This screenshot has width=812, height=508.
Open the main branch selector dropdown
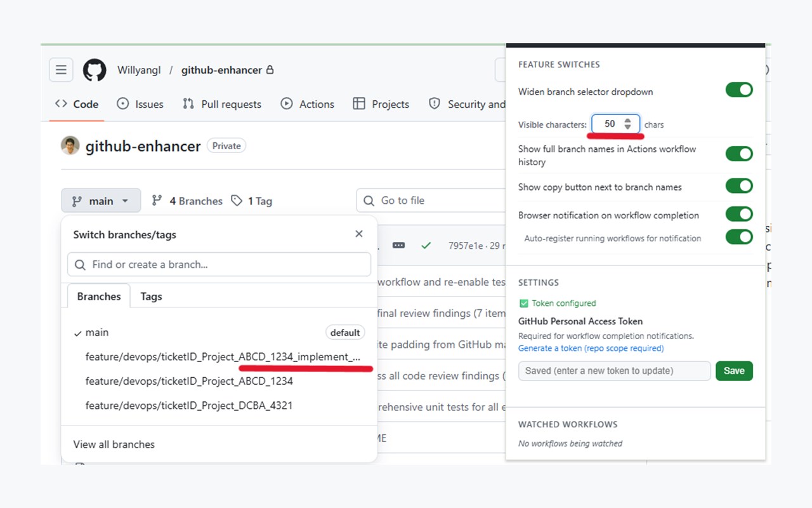pos(101,201)
